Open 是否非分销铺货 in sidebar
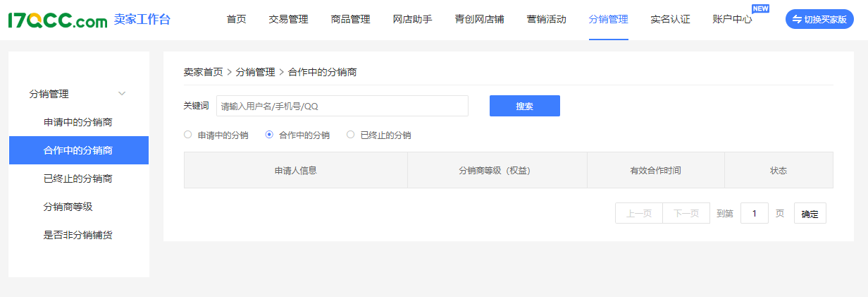868x297 pixels. pyautogui.click(x=78, y=235)
